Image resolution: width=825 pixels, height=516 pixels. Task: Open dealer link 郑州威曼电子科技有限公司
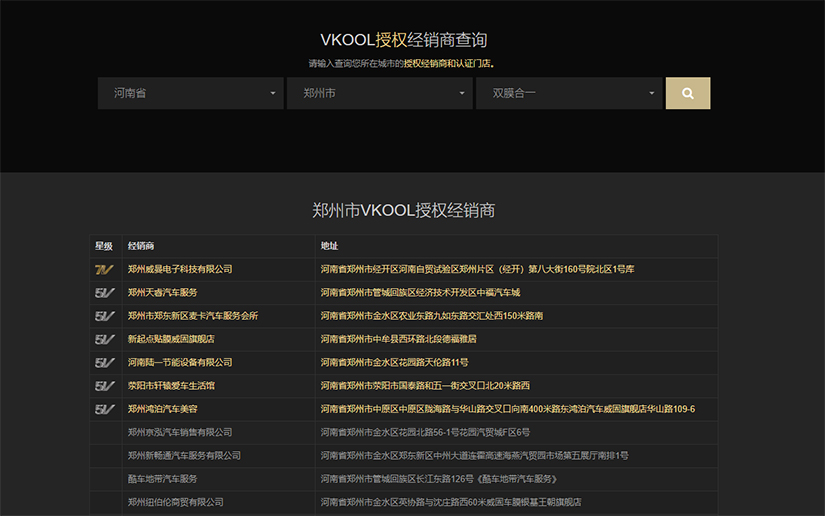click(180, 269)
